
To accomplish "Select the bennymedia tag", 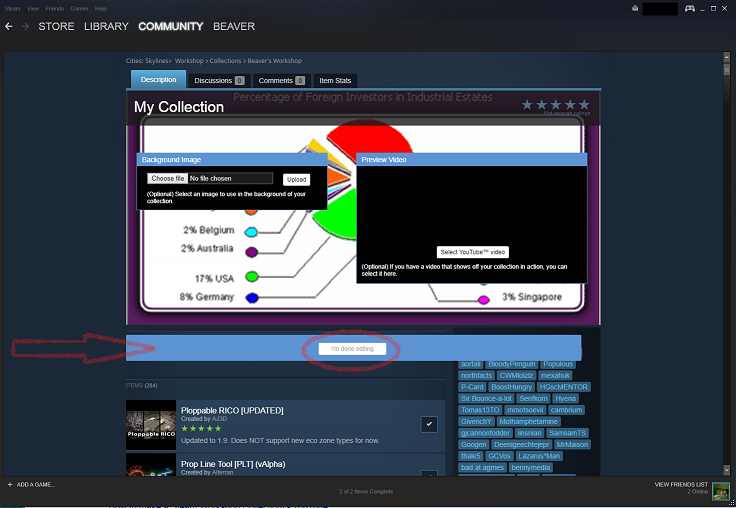I will click(531, 468).
